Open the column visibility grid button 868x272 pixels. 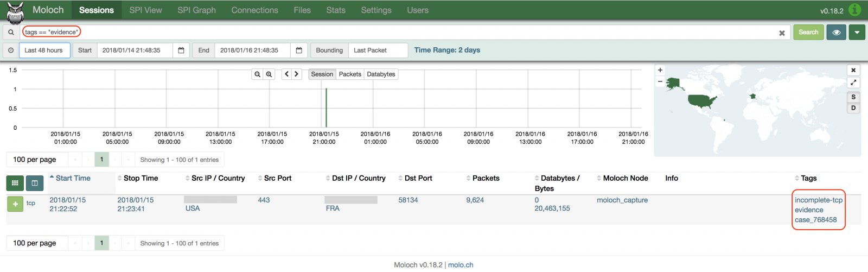point(15,183)
